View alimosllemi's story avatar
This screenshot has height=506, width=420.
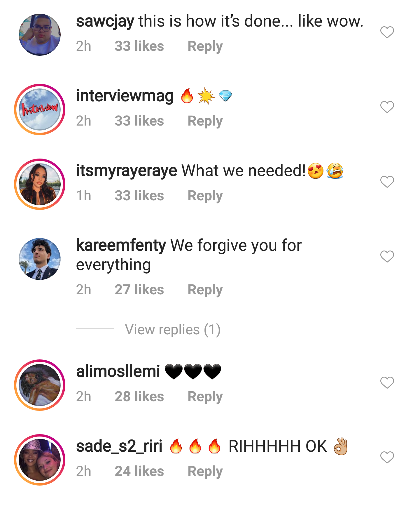click(40, 385)
